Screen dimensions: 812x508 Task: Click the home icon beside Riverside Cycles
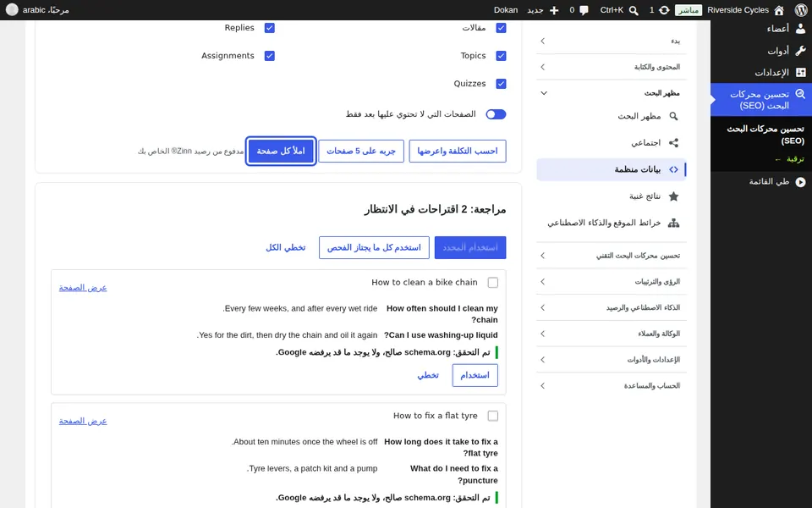pyautogui.click(x=779, y=10)
